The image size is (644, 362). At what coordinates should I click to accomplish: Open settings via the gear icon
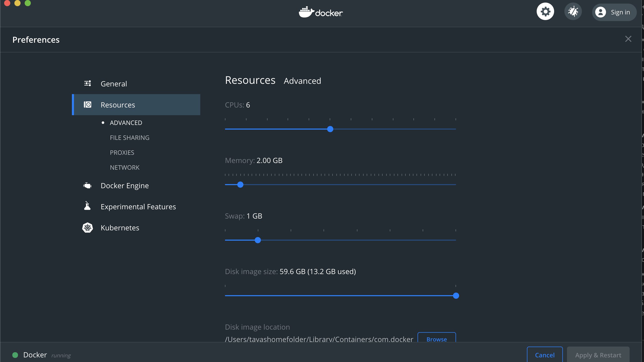coord(545,12)
